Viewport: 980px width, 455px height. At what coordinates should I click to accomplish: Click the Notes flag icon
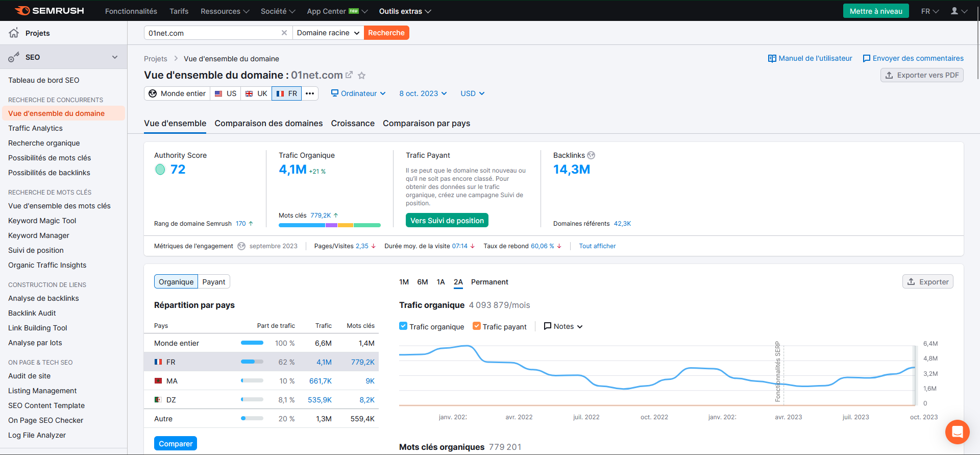pos(548,326)
